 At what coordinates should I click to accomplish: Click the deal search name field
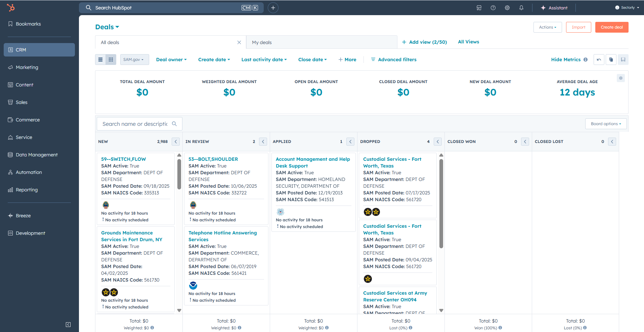(x=135, y=124)
